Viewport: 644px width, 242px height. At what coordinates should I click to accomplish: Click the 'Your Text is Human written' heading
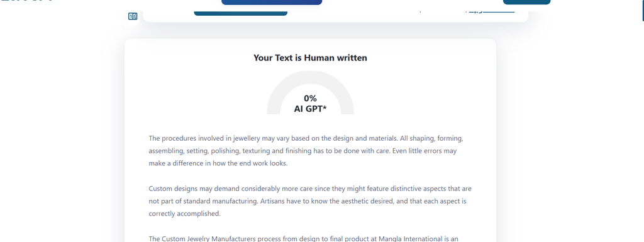(310, 58)
